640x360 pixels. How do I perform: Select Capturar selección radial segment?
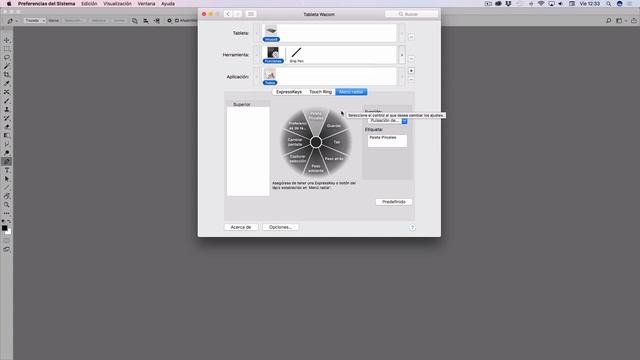(x=298, y=158)
